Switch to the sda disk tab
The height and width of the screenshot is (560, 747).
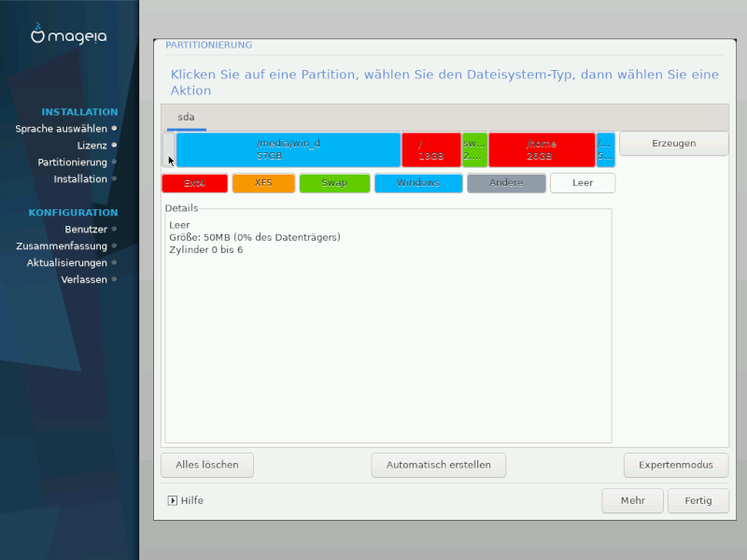[187, 117]
